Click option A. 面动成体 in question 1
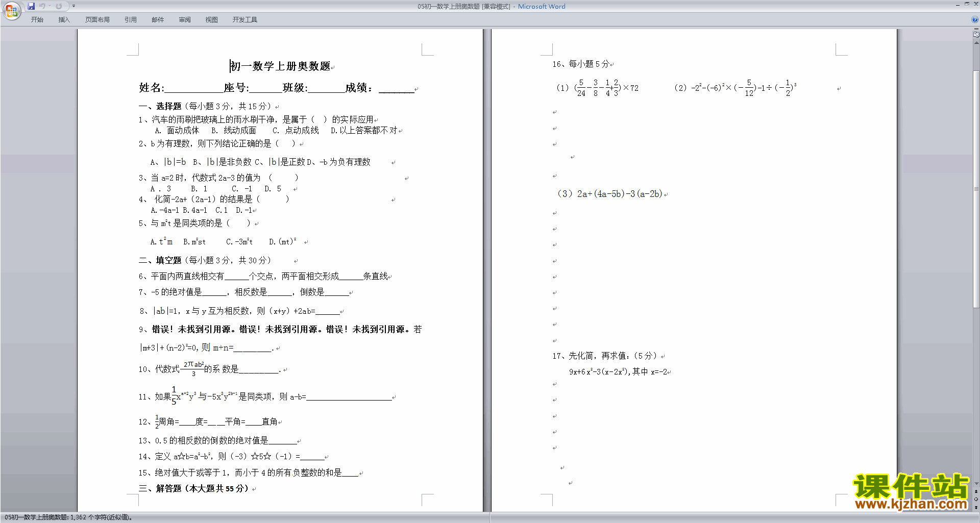 pyautogui.click(x=177, y=131)
